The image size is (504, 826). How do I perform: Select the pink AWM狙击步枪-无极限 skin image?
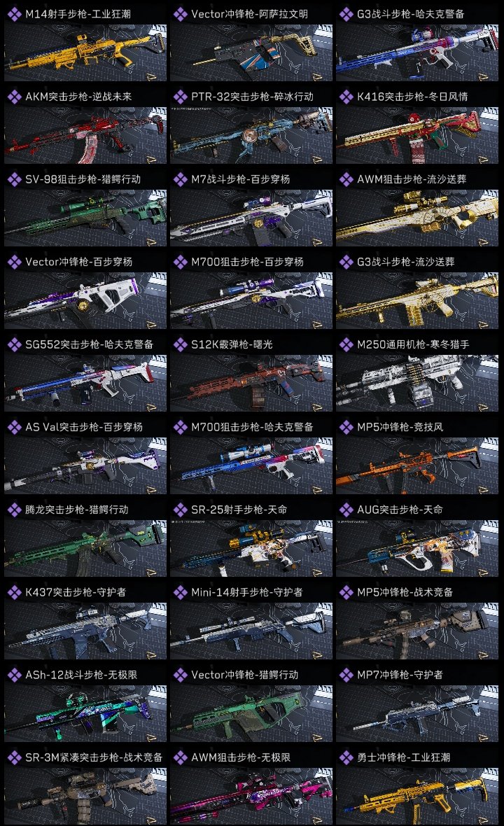click(x=251, y=795)
